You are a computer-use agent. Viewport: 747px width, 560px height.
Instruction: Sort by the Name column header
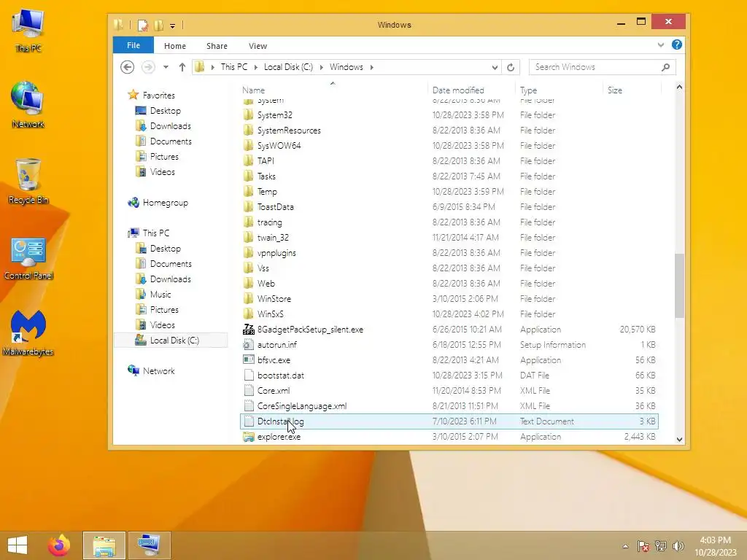coord(333,90)
